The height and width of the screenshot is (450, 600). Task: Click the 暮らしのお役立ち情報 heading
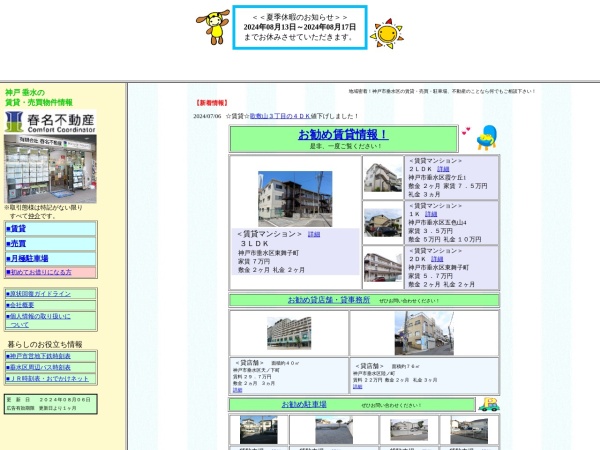point(45,344)
